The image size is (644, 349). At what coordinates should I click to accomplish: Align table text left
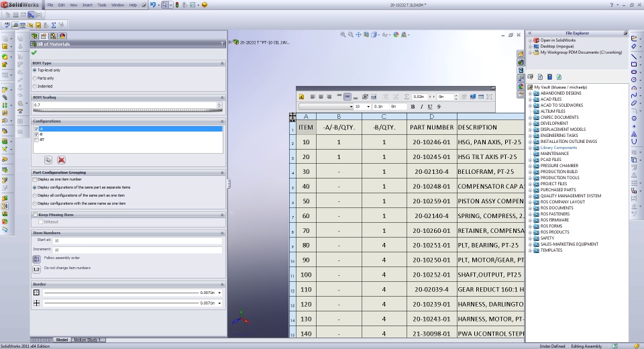point(313,97)
